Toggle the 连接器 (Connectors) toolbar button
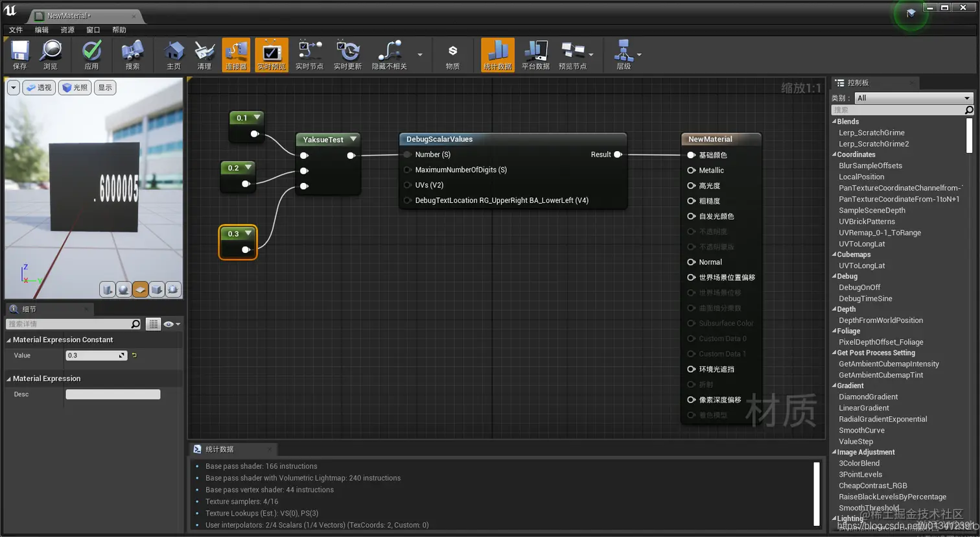Viewport: 980px width, 537px height. [x=236, y=54]
